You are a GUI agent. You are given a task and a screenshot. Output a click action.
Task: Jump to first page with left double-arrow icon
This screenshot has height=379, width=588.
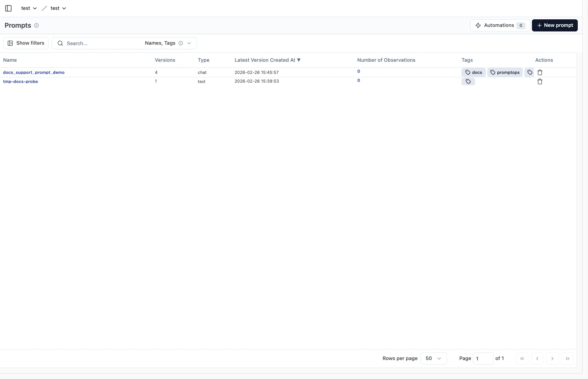click(x=522, y=358)
